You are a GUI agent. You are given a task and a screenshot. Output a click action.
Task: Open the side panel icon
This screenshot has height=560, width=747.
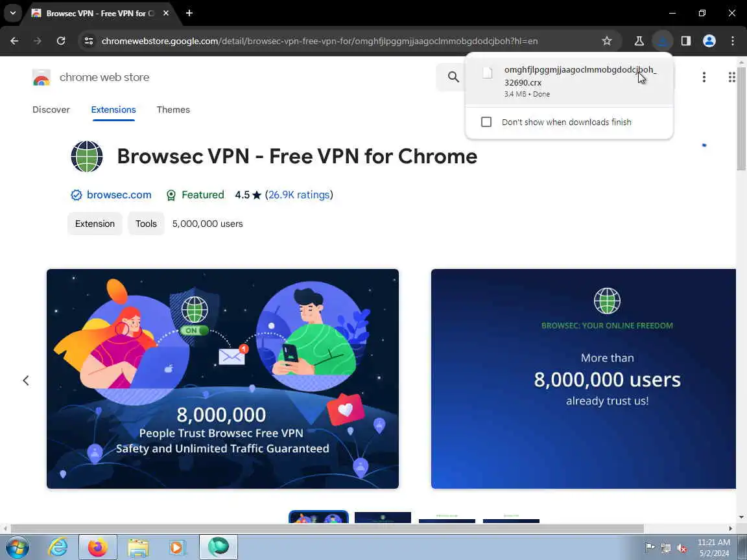(685, 41)
